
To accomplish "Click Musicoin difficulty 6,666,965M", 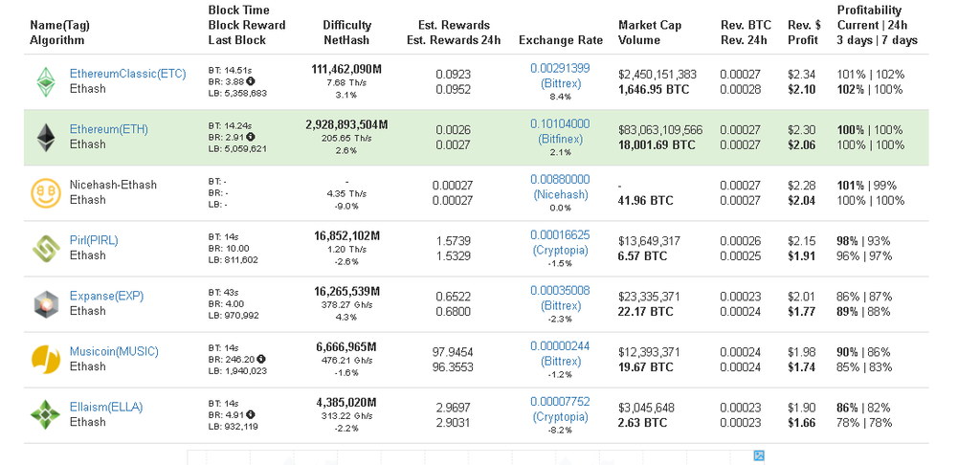I will coord(346,347).
